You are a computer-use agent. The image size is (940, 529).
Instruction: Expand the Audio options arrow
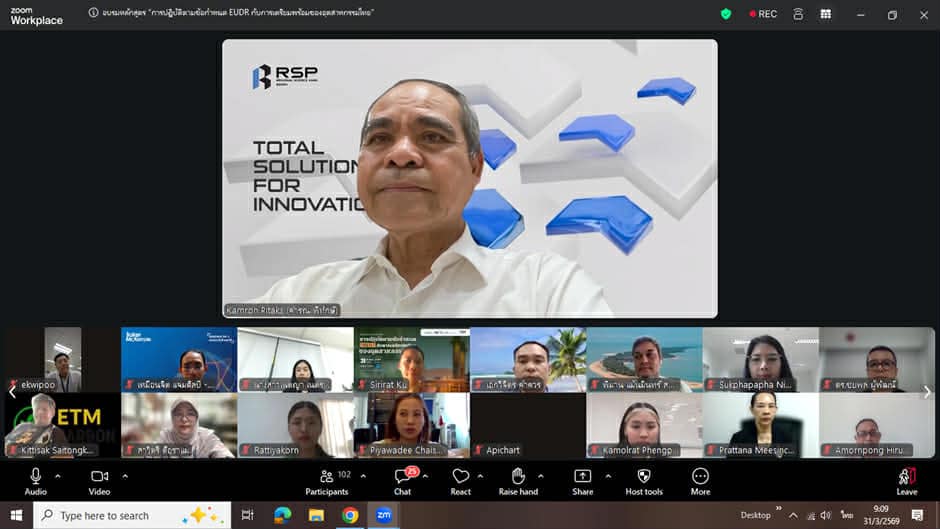(58, 476)
